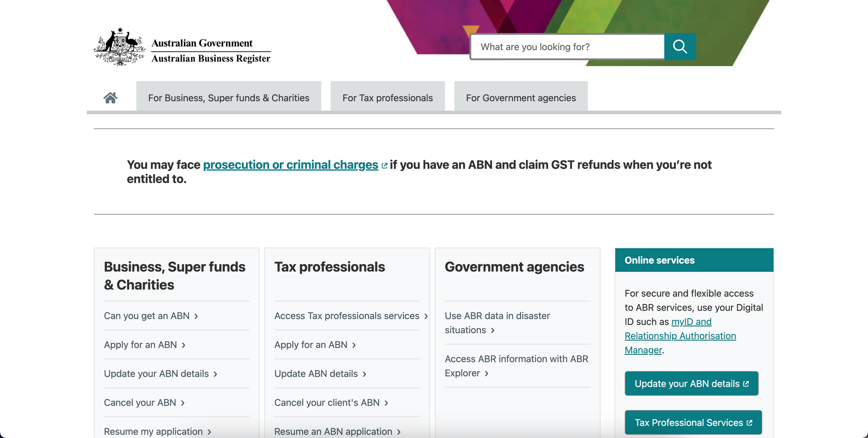Open Access ABR information with ABR Explorer
The width and height of the screenshot is (868, 438).
[516, 366]
